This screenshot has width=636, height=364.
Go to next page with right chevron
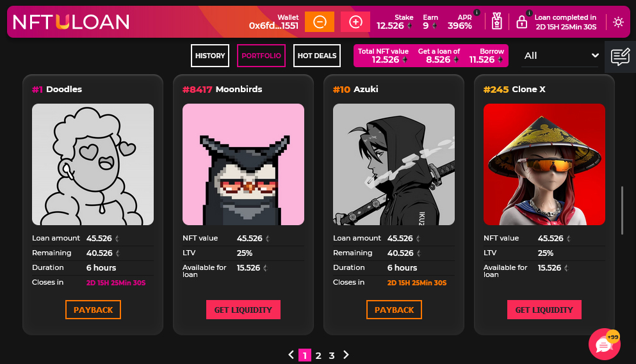[x=346, y=354]
